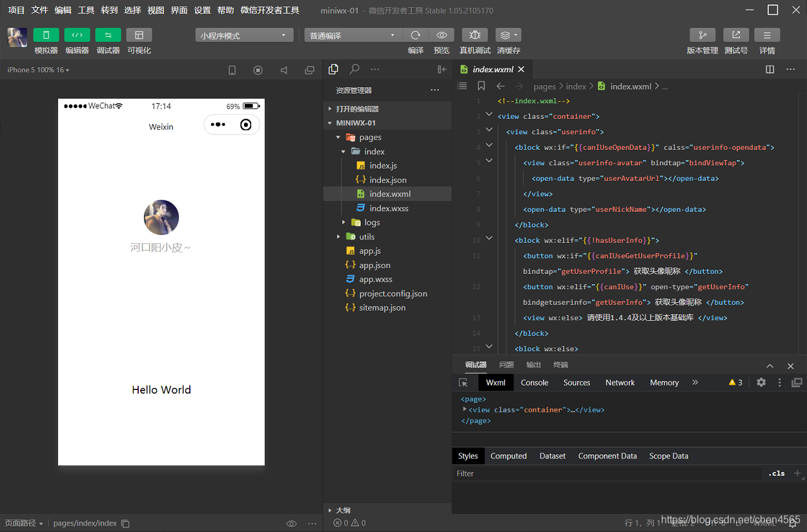The width and height of the screenshot is (807, 532).
Task: Expand the 打开的编辑器 section
Action: coord(387,109)
